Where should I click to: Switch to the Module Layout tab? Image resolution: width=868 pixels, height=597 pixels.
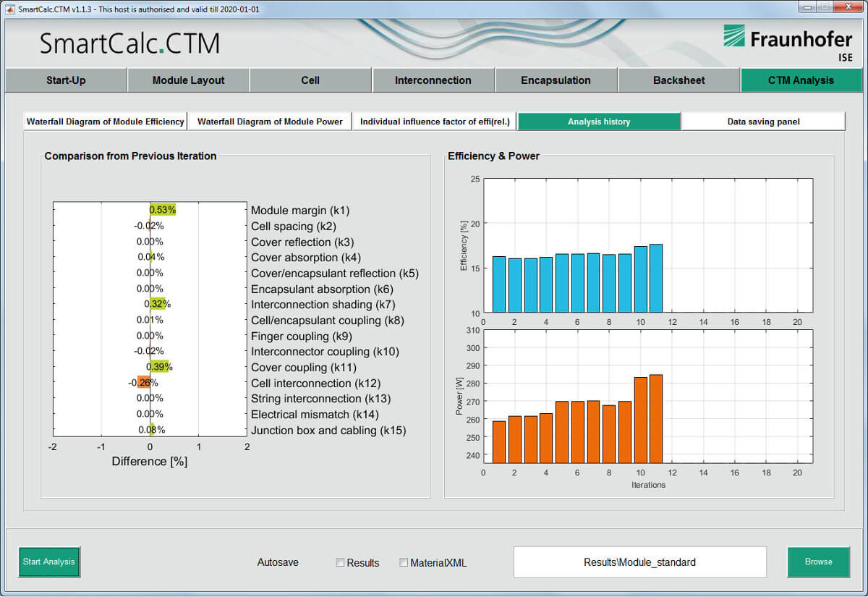(x=188, y=80)
